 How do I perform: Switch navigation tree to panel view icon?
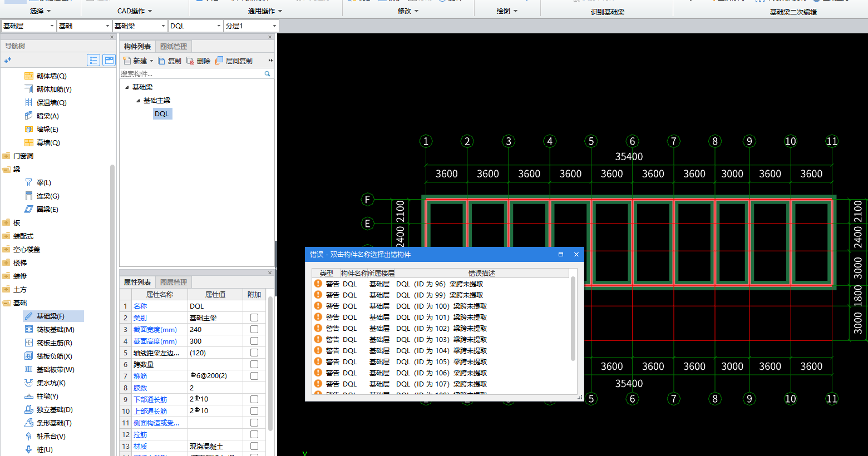tap(109, 60)
